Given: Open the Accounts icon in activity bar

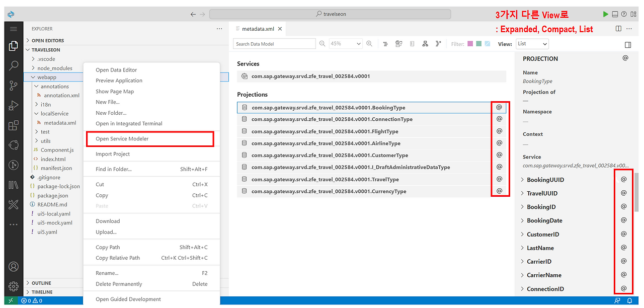Looking at the screenshot, I should (14, 267).
